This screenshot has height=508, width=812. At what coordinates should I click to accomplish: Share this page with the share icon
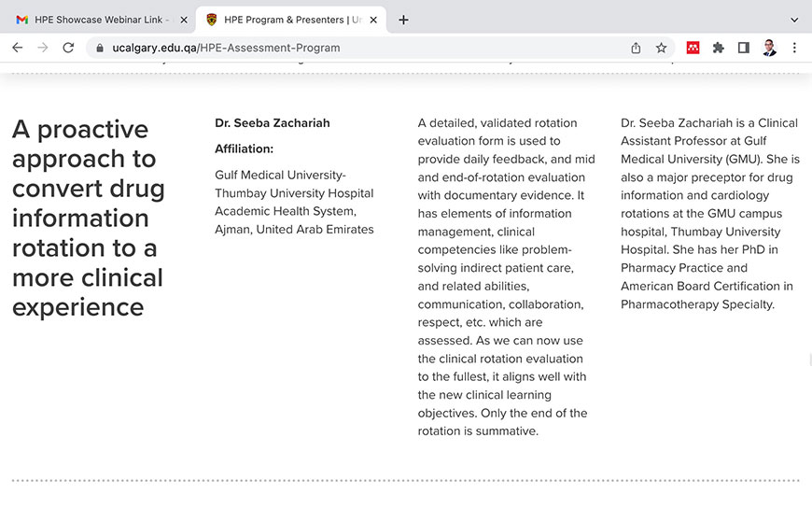(636, 48)
